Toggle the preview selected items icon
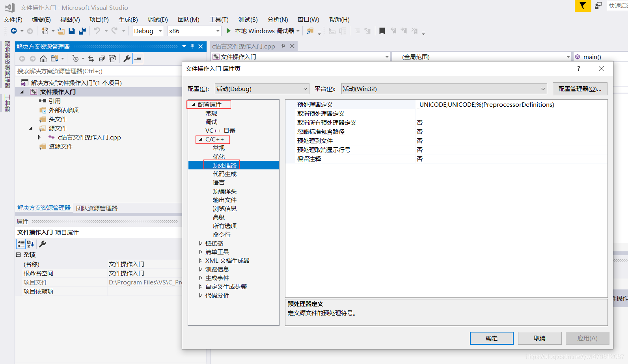 coord(138,59)
